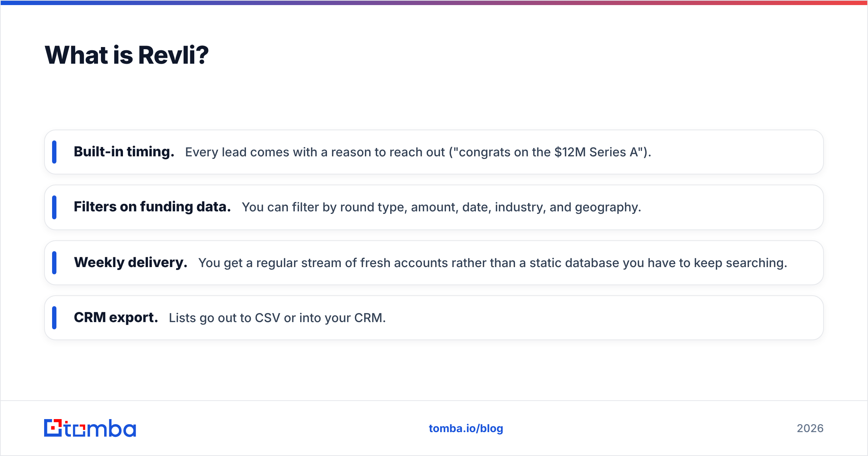The height and width of the screenshot is (456, 868).
Task: Click the blue bar beside Weekly delivery
Action: click(54, 263)
